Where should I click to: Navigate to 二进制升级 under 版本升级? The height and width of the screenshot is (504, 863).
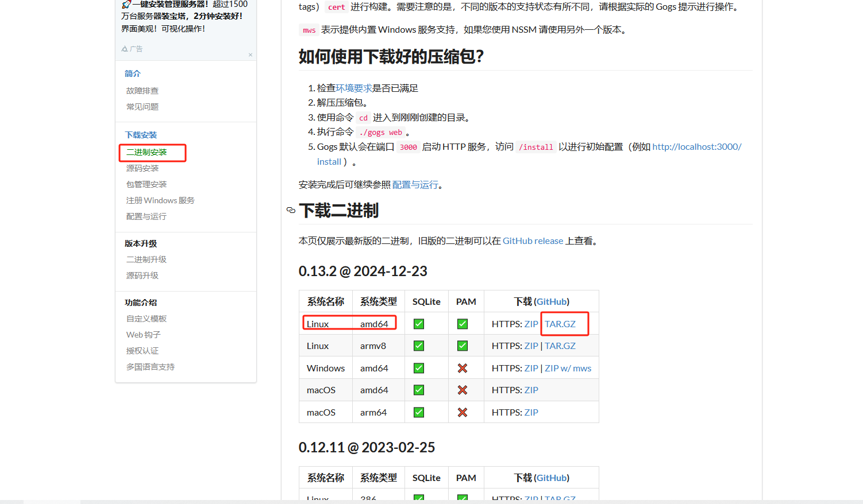pyautogui.click(x=147, y=259)
